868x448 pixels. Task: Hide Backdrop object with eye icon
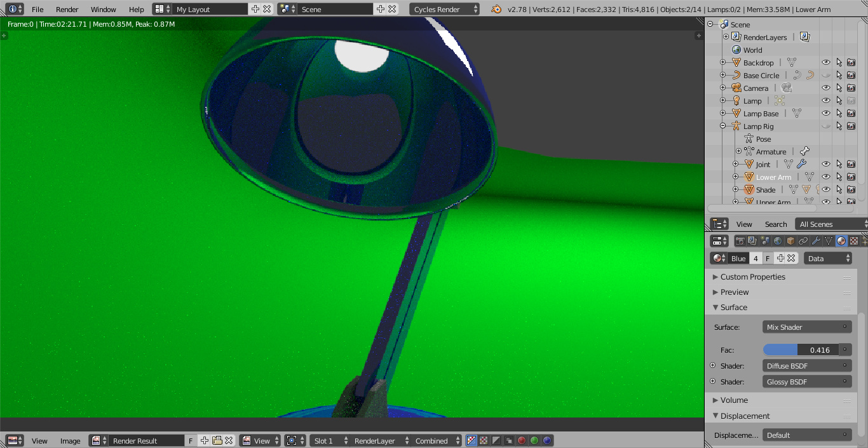[826, 62]
